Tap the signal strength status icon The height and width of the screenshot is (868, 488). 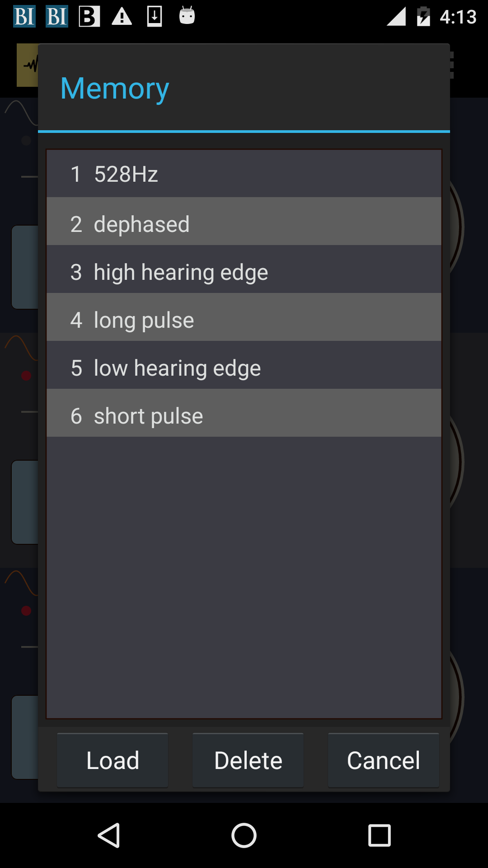(x=396, y=17)
